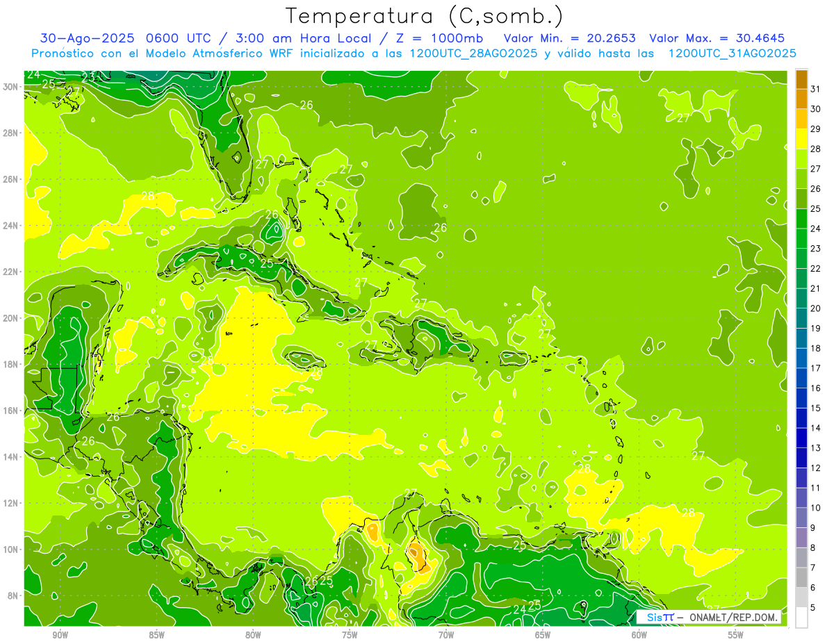Click the 60W longitude axis label
Image resolution: width=834 pixels, height=644 pixels.
tap(639, 635)
